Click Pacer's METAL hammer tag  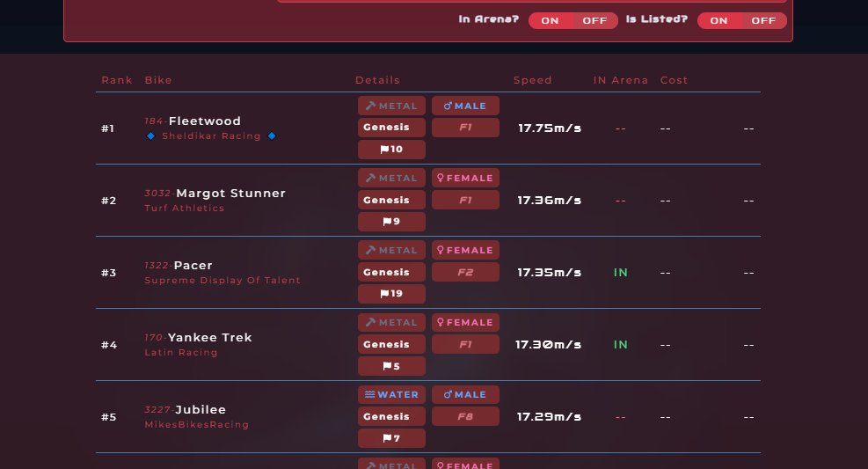click(x=391, y=250)
